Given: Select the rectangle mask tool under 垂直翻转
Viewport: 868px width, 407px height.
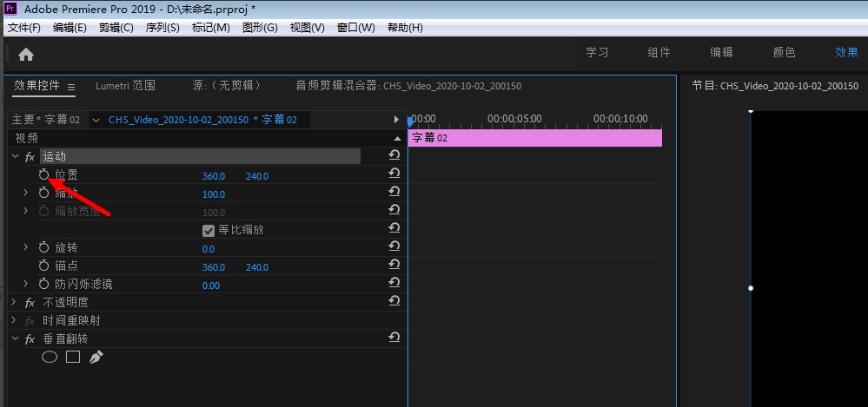Looking at the screenshot, I should pos(73,357).
